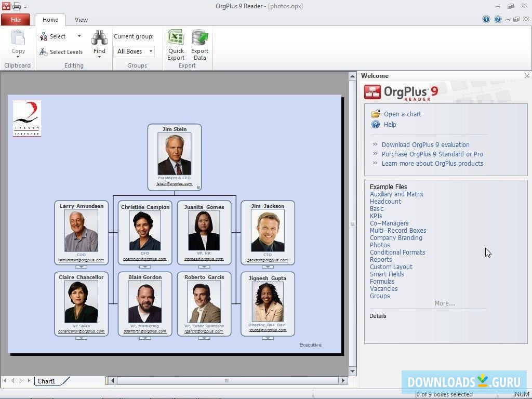This screenshot has height=399, width=532.
Task: Click the Export Data icon
Action: pyautogui.click(x=199, y=37)
